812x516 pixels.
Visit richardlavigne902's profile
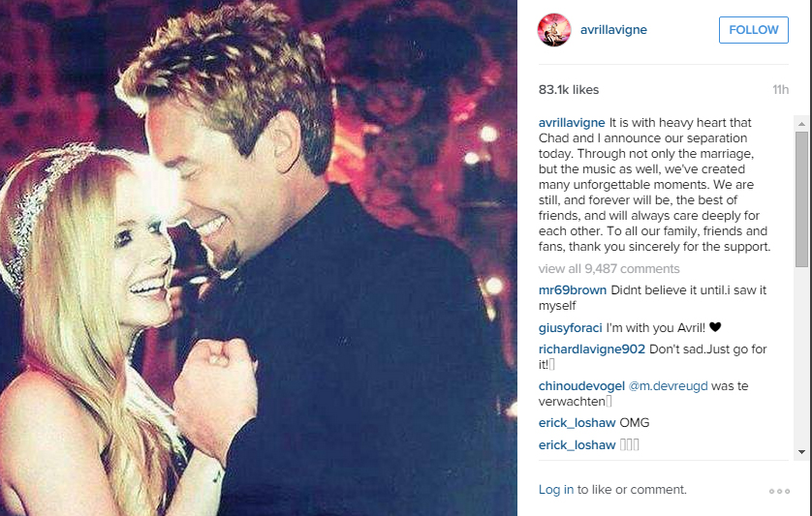click(592, 349)
